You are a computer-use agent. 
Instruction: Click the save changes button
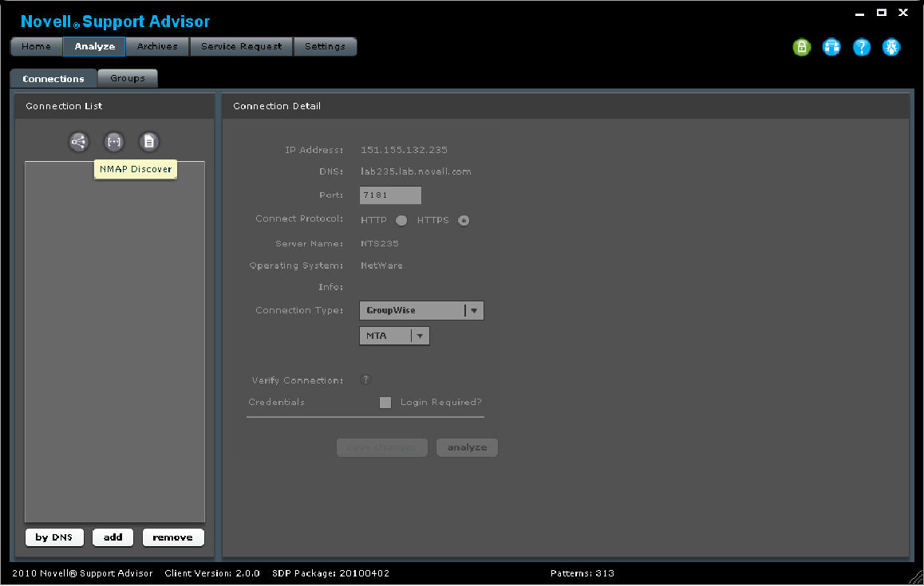click(x=382, y=447)
